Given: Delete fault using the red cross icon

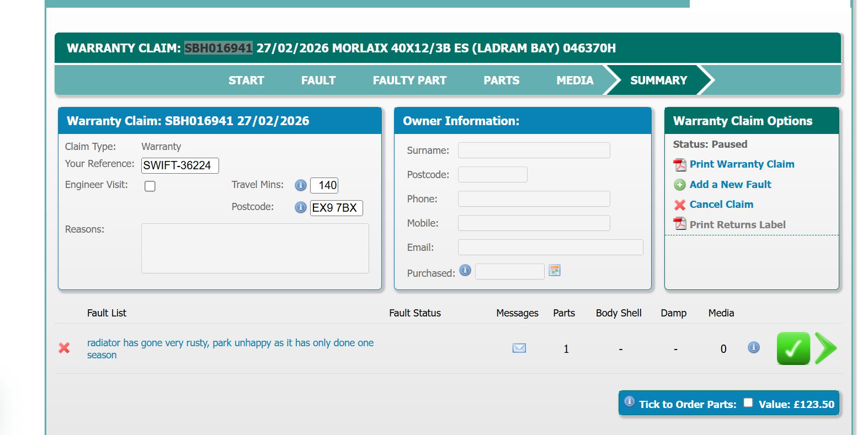Looking at the screenshot, I should click(x=64, y=348).
